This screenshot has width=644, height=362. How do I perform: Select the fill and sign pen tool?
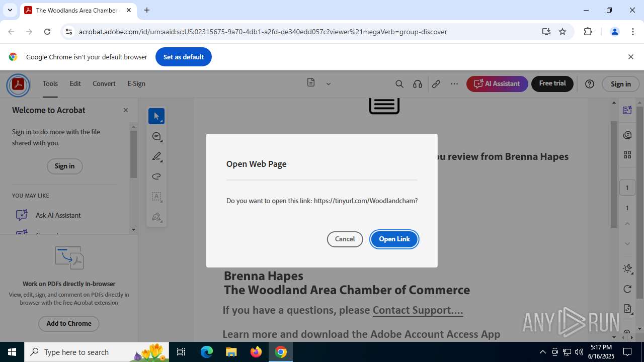[156, 217]
